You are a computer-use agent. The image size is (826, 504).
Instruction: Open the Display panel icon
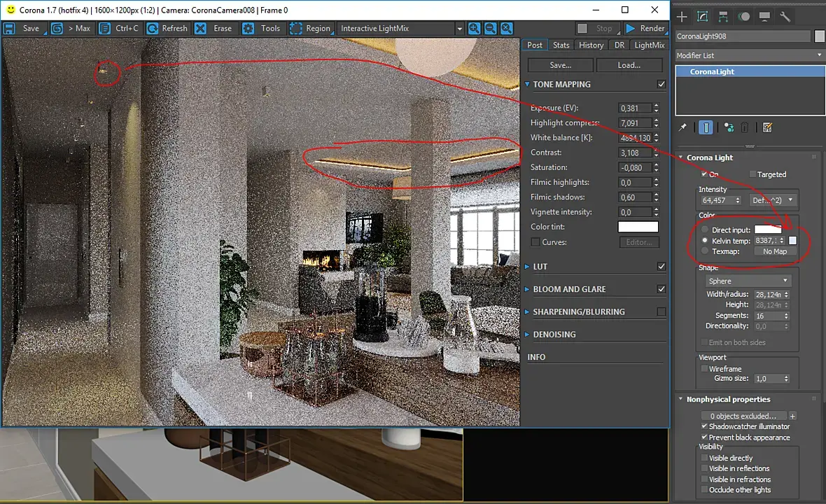(764, 17)
